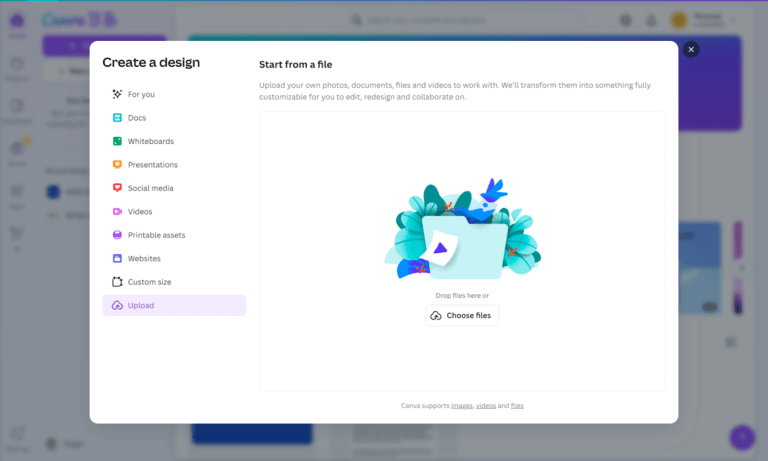Select the Printable assets icon

click(117, 235)
